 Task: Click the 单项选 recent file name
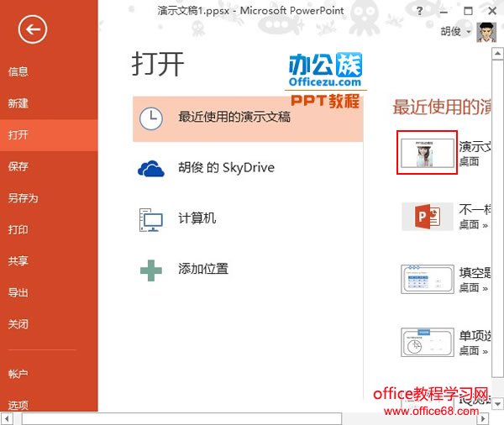pyautogui.click(x=475, y=336)
